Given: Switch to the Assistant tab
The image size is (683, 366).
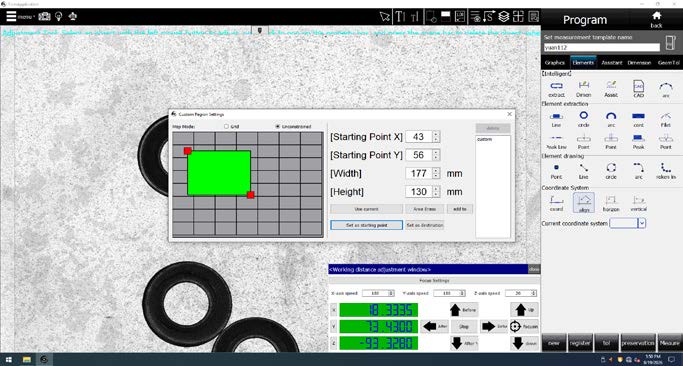Looking at the screenshot, I should (612, 63).
